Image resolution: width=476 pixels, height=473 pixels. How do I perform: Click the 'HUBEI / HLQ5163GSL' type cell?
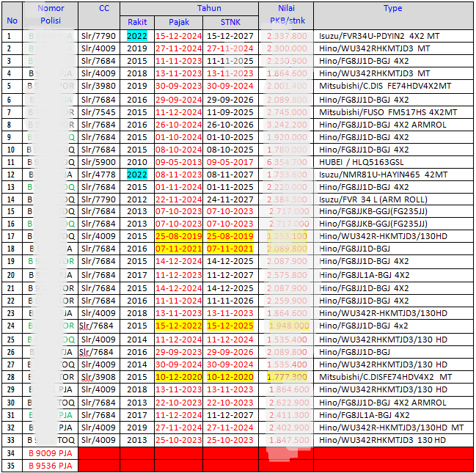(x=359, y=161)
